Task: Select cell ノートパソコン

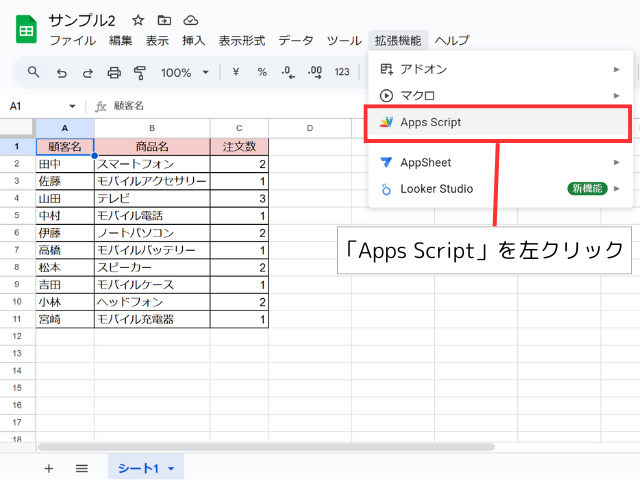Action: [152, 233]
